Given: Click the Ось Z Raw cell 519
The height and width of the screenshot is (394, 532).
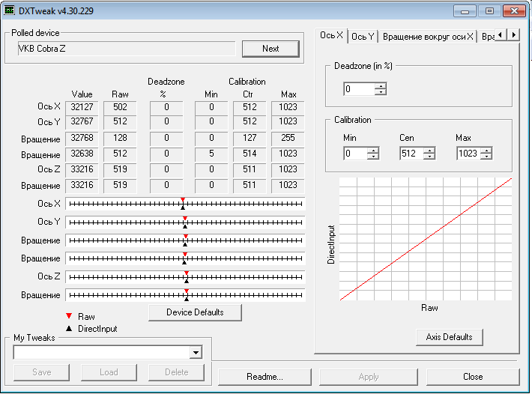Looking at the screenshot, I should 120,169.
